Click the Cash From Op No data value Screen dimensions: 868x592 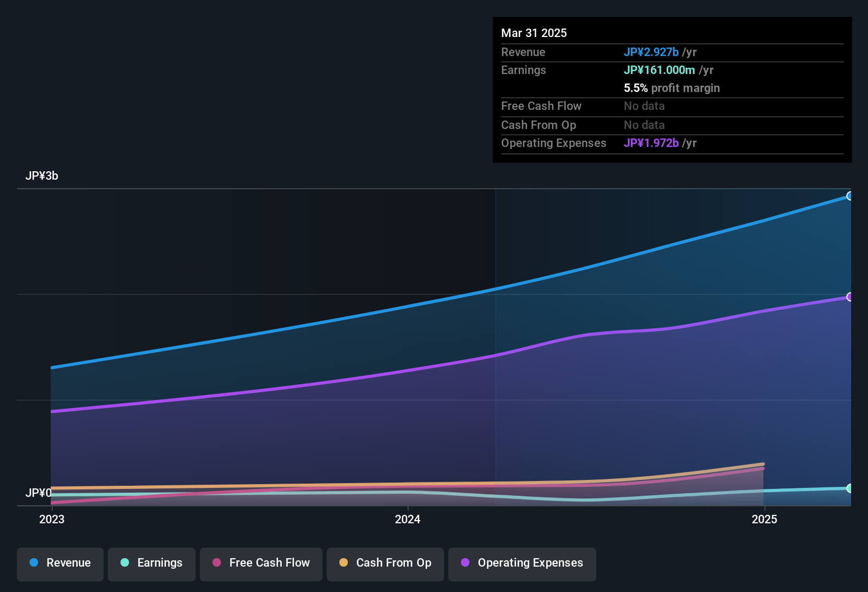[x=644, y=125]
